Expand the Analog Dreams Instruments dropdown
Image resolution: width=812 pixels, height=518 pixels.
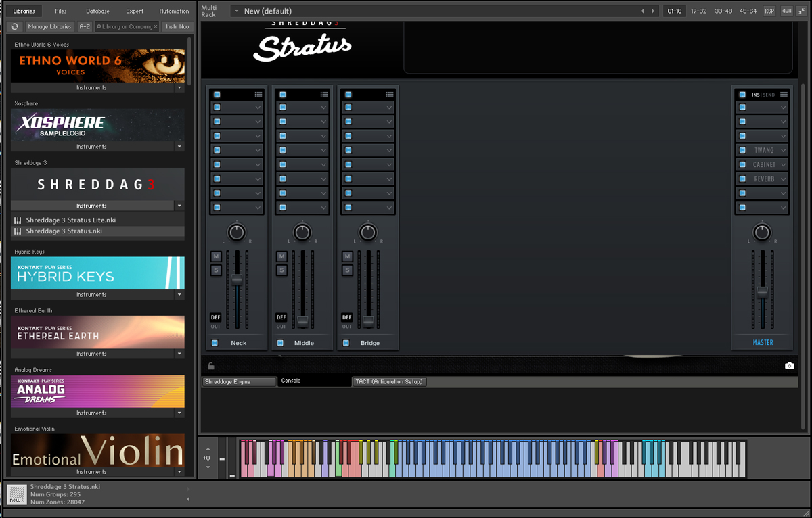[179, 413]
